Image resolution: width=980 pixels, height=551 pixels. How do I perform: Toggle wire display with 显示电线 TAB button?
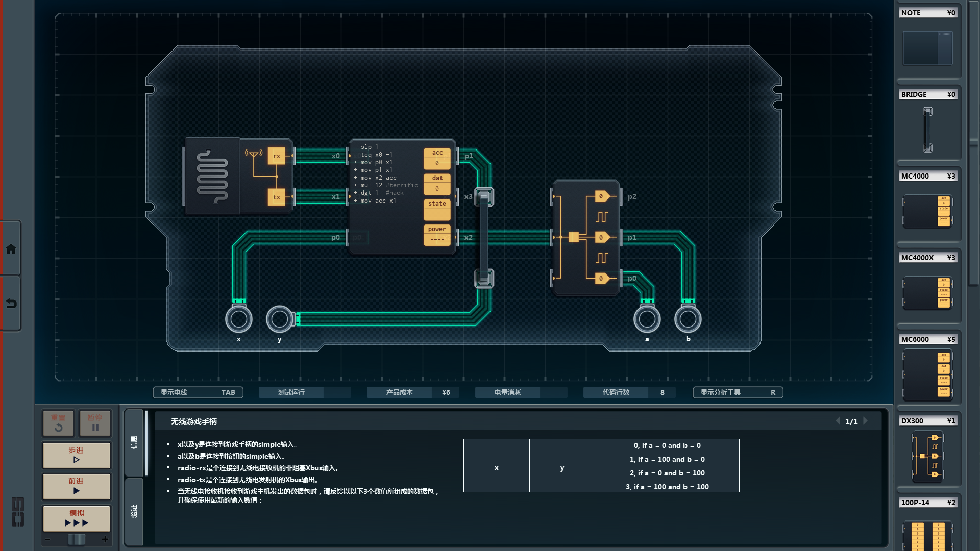198,392
